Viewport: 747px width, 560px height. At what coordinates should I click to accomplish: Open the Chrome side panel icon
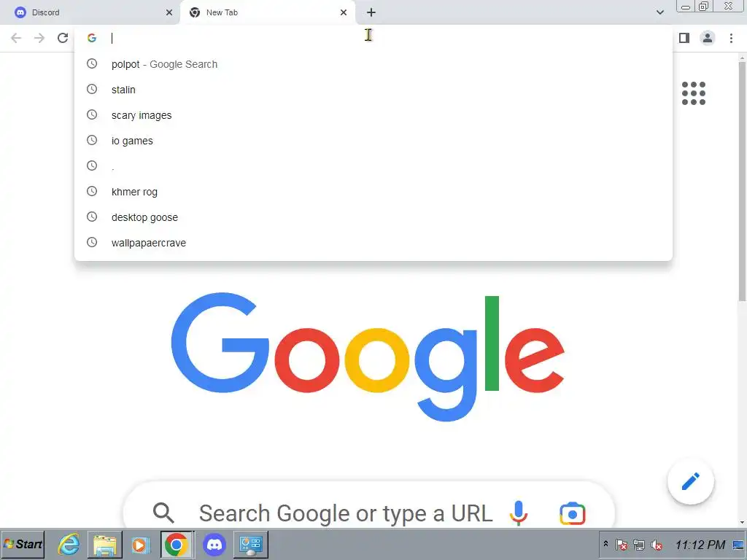coord(684,38)
